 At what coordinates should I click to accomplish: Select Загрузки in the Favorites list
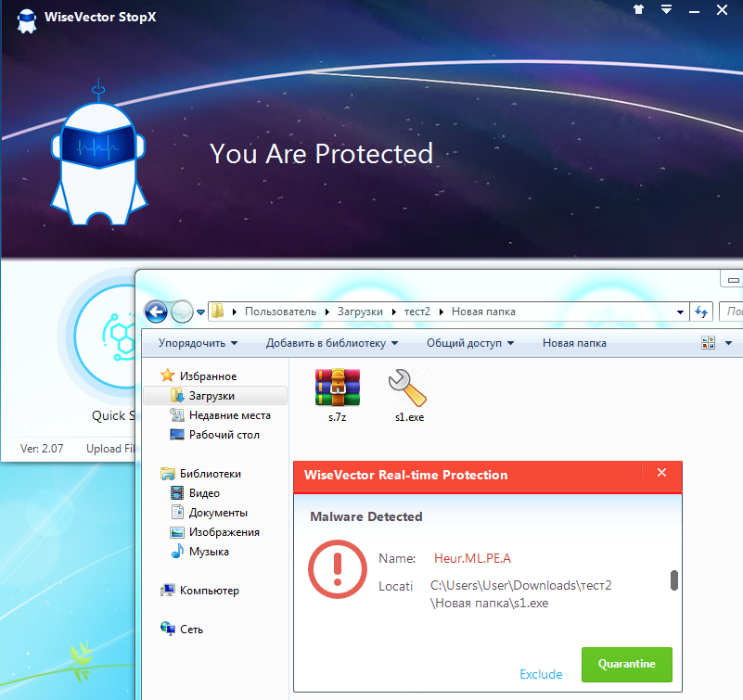pos(215,396)
